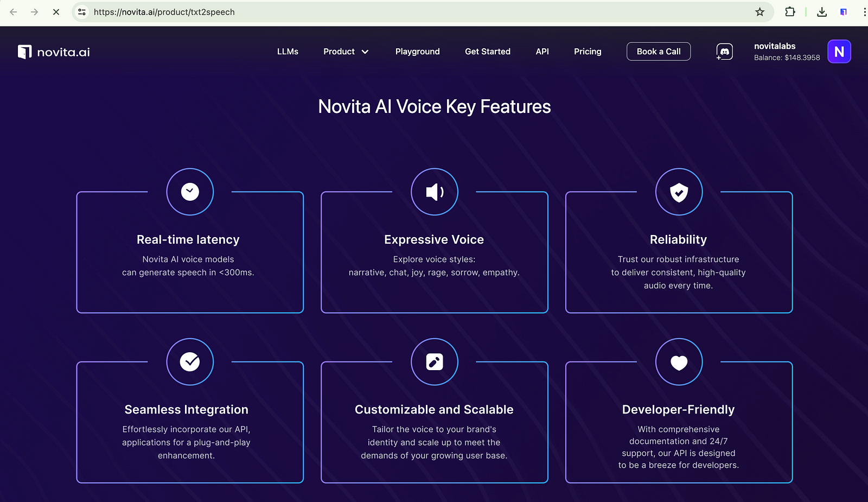This screenshot has width=868, height=502.
Task: Click the Reliability card title
Action: point(679,240)
